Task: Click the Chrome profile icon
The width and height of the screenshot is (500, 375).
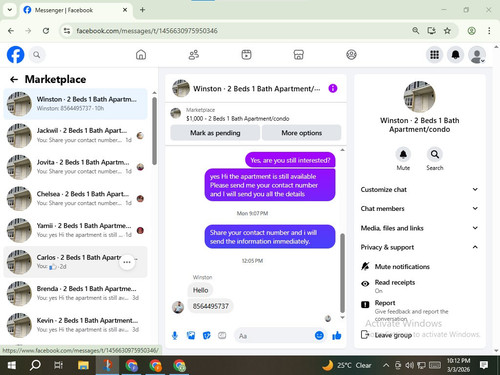Action: (471, 31)
